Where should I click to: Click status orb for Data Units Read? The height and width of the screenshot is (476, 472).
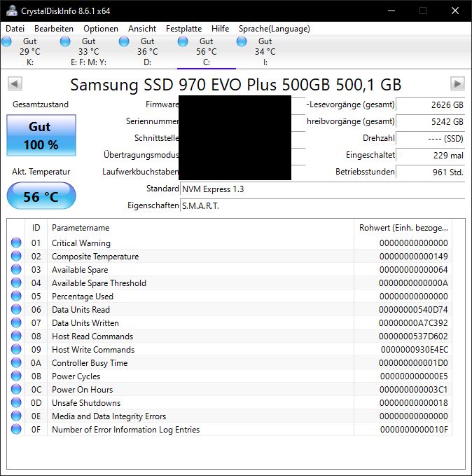(x=16, y=309)
